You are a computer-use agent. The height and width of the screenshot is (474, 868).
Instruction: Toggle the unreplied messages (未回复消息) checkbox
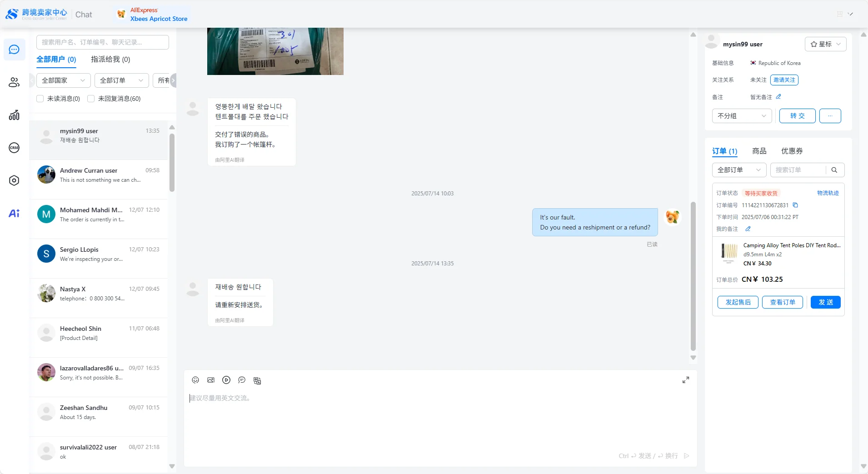pyautogui.click(x=91, y=99)
